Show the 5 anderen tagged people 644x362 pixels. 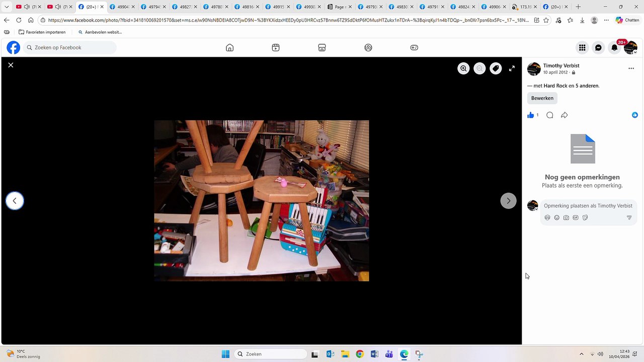click(587, 85)
